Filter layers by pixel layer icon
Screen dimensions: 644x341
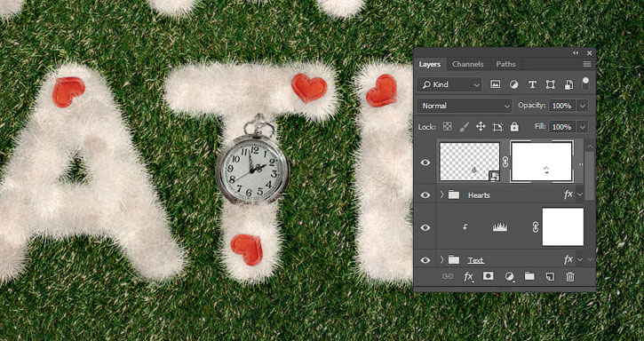coord(496,84)
